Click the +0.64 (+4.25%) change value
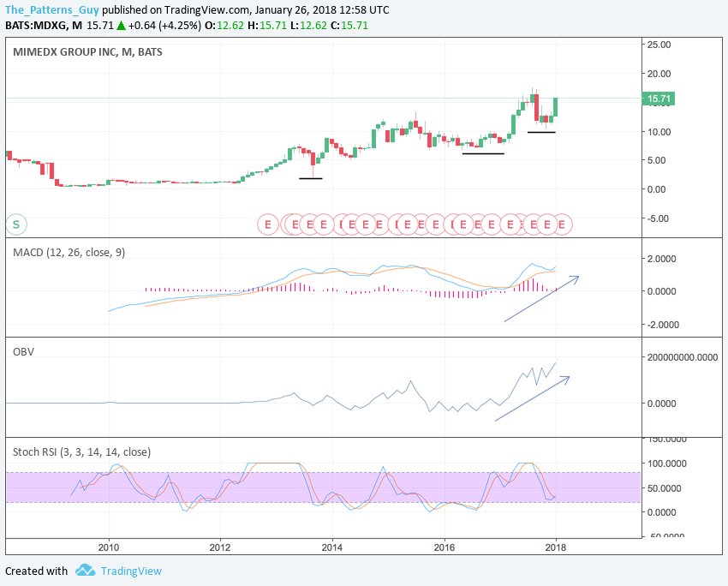The image size is (728, 586). coord(164,26)
